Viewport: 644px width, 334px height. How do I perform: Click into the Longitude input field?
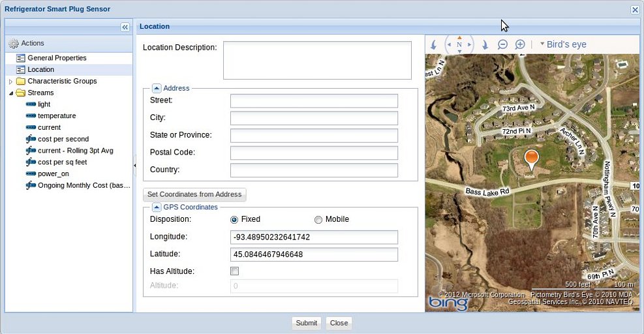pyautogui.click(x=314, y=237)
